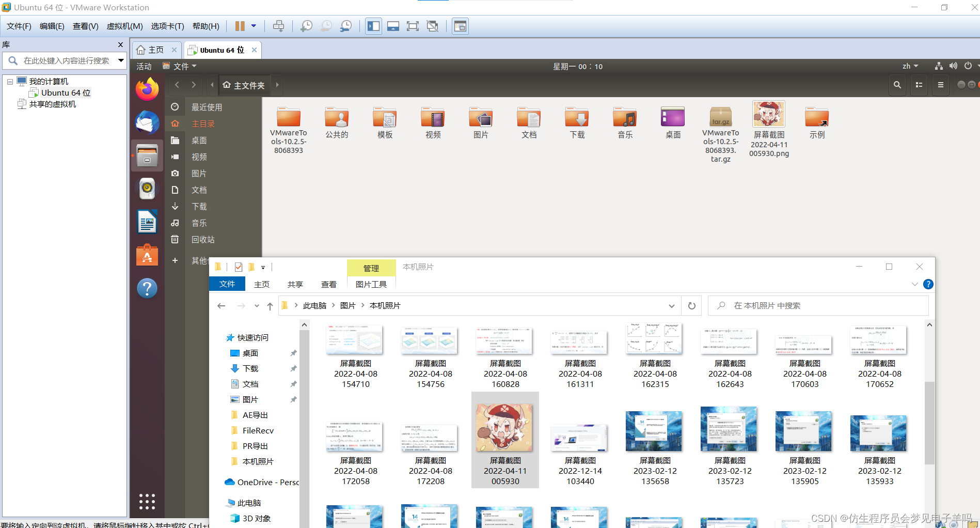Select the VMwareTools tar.gz archive file
The height and width of the screenshot is (528, 980).
click(720, 134)
